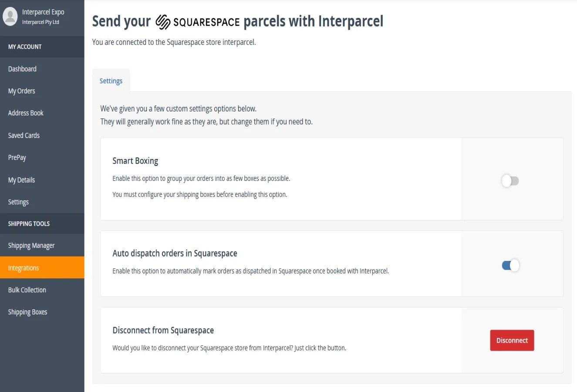Configure your Shipping Boxes

[27, 311]
